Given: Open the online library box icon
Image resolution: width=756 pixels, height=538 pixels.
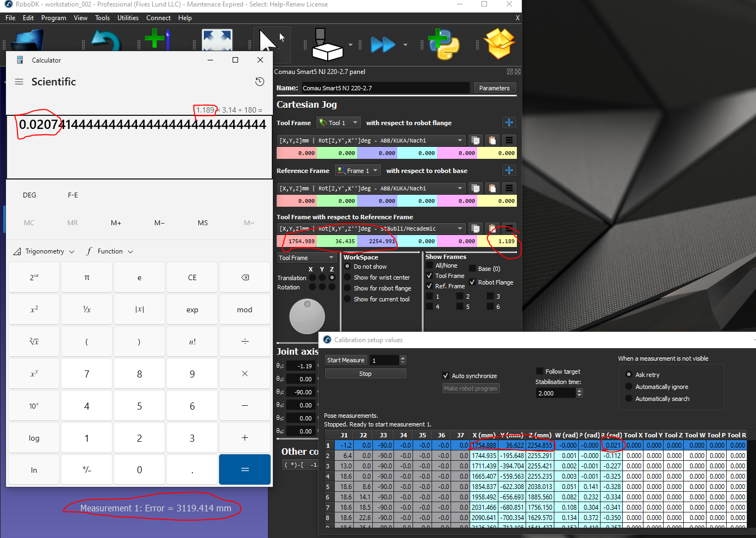Looking at the screenshot, I should (x=500, y=44).
